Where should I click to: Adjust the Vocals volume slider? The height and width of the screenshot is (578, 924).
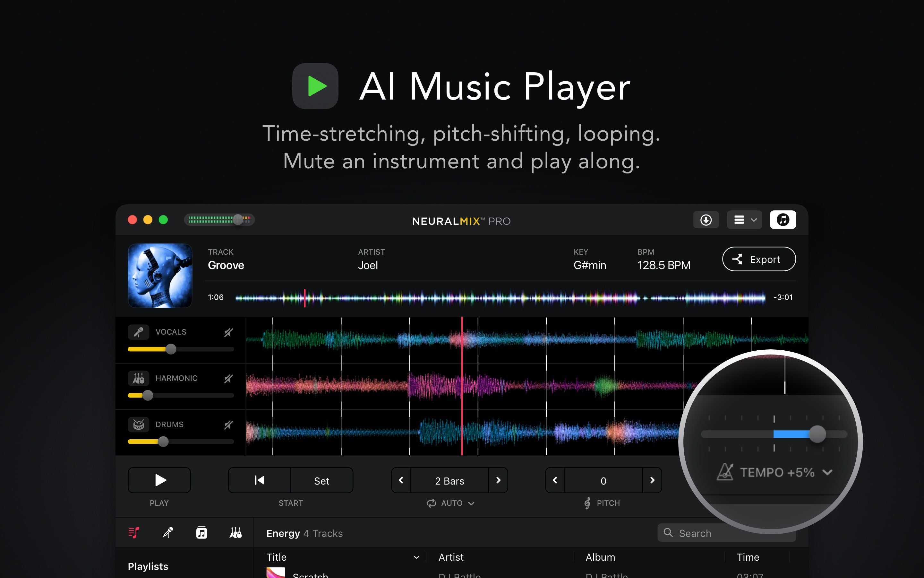click(181, 349)
